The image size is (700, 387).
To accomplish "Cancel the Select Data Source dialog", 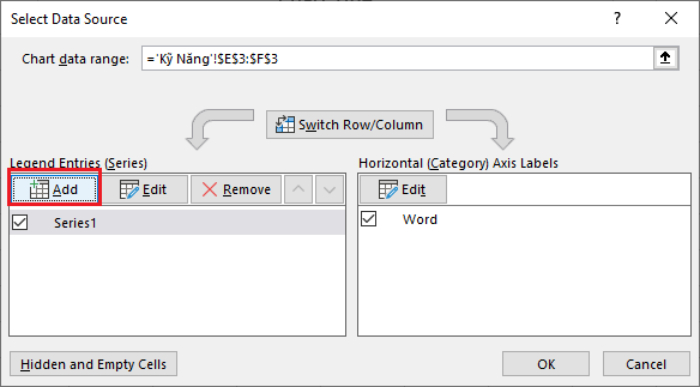I will point(646,364).
